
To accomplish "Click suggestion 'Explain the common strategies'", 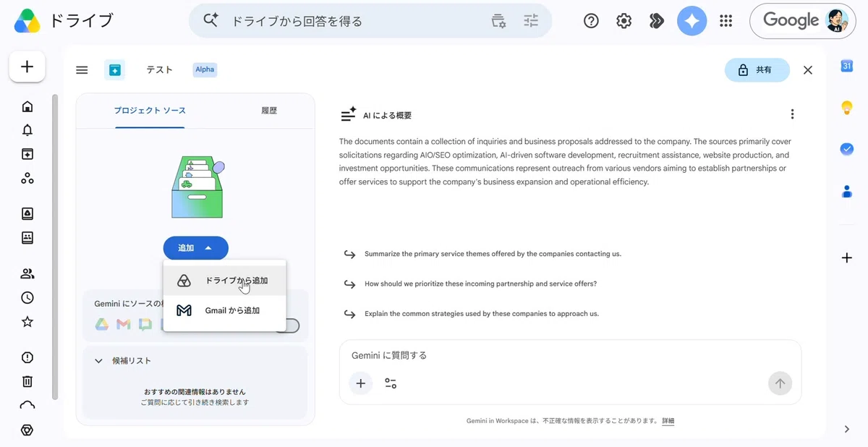I will click(482, 314).
